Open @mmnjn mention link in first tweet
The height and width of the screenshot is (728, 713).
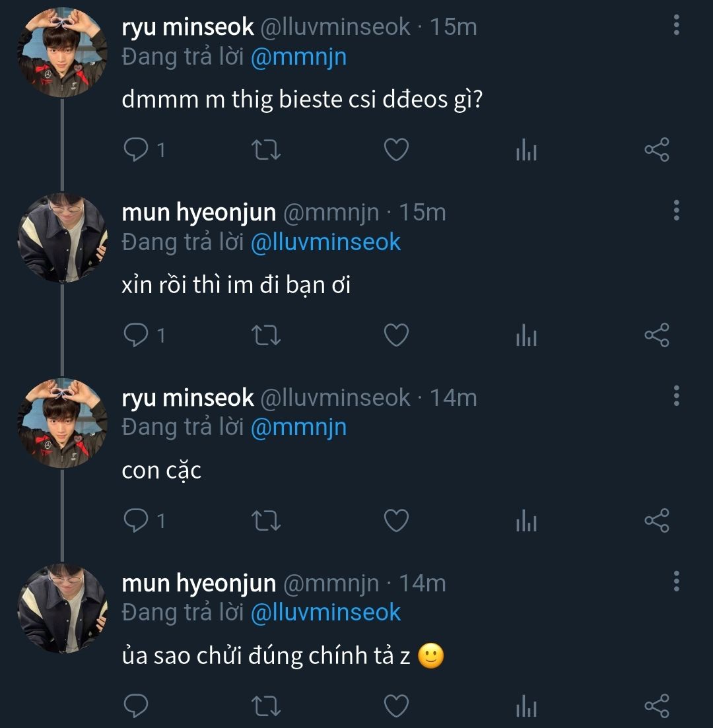tap(298, 57)
